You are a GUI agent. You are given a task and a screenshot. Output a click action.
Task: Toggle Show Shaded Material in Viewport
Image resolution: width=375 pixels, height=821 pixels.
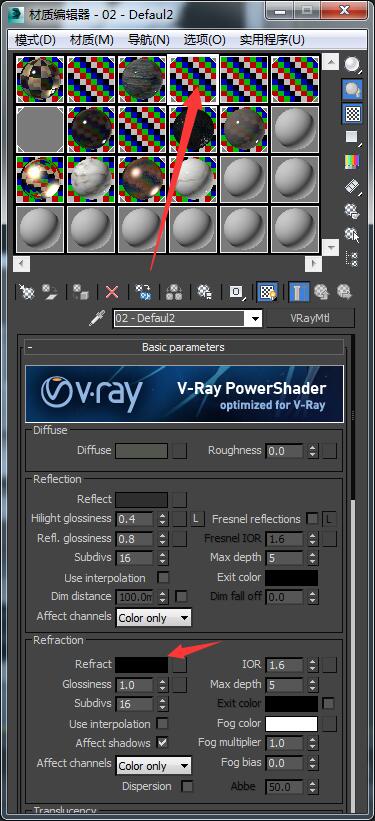pos(267,292)
